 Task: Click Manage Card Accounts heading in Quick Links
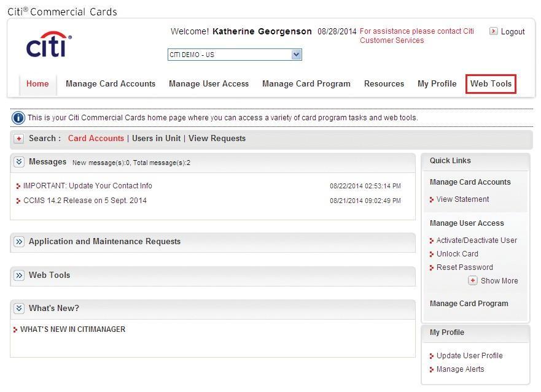coord(470,182)
